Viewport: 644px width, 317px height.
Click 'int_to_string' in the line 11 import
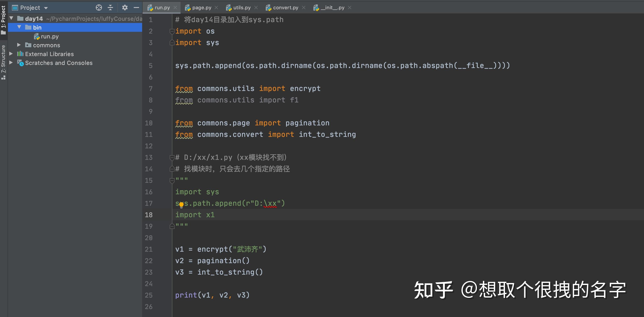pyautogui.click(x=327, y=134)
